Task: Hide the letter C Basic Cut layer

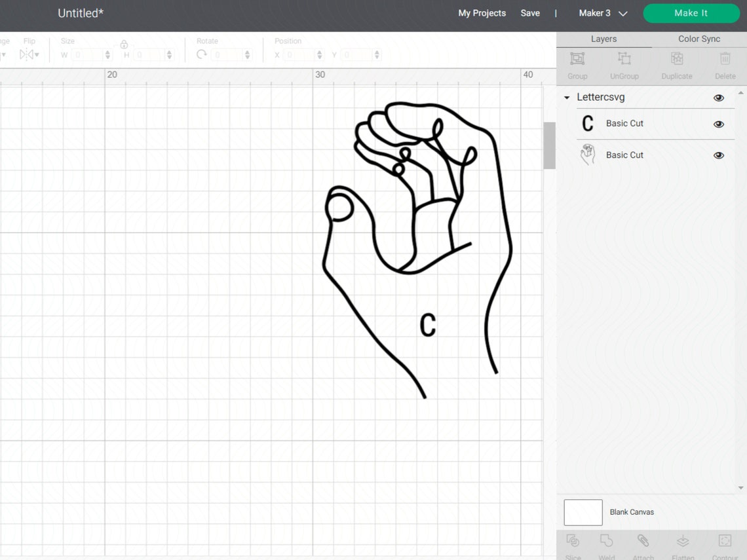Action: pos(719,124)
